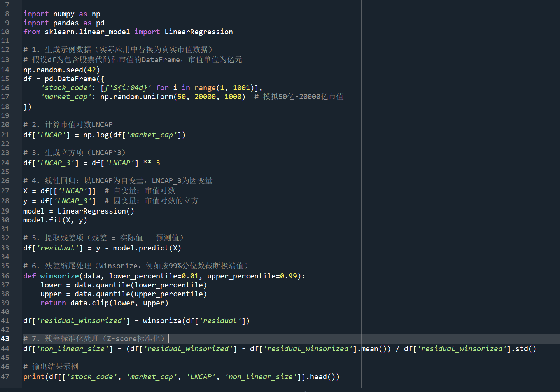Viewport: 560px width, 392px height.
Task: Click the 'winsorize' function name on line 36
Action: coord(59,276)
